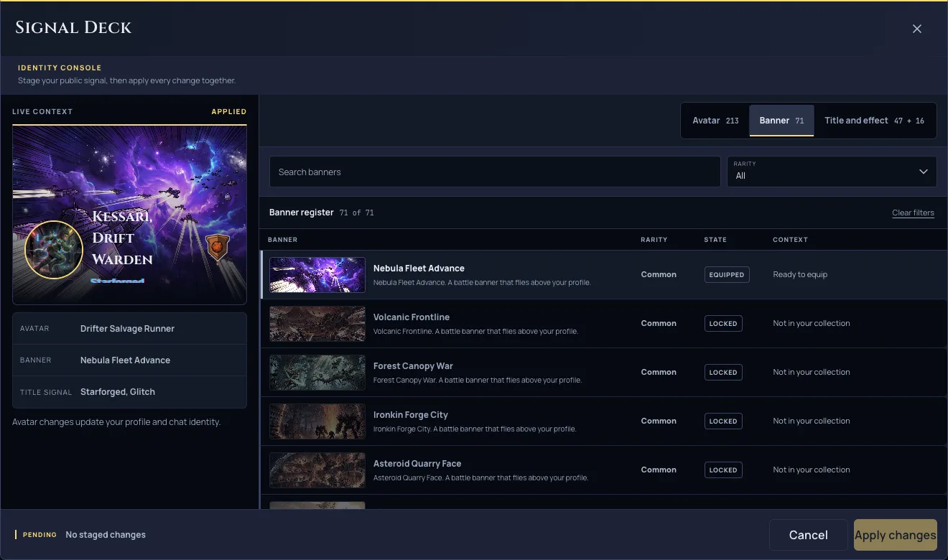Click the Ready to equip context text
948x560 pixels.
tap(800, 275)
